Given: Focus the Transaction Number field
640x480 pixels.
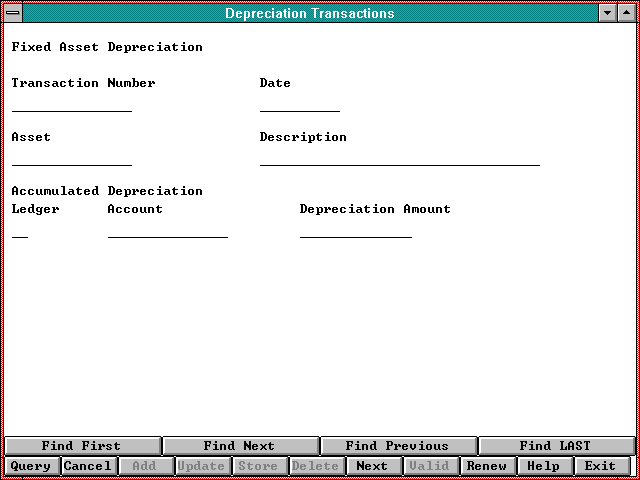Looking at the screenshot, I should [x=72, y=103].
